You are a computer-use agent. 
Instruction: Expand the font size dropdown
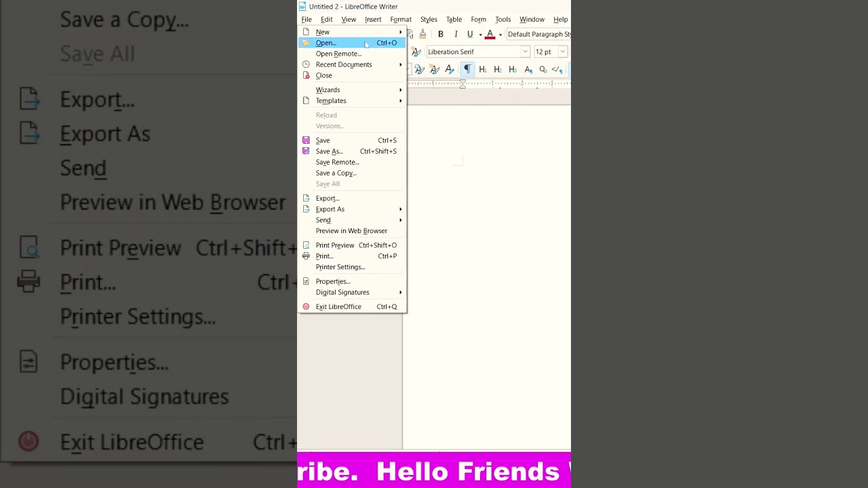pyautogui.click(x=562, y=52)
